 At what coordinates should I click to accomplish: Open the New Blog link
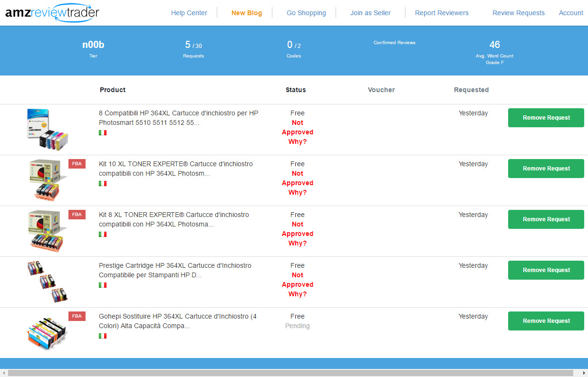[x=247, y=13]
